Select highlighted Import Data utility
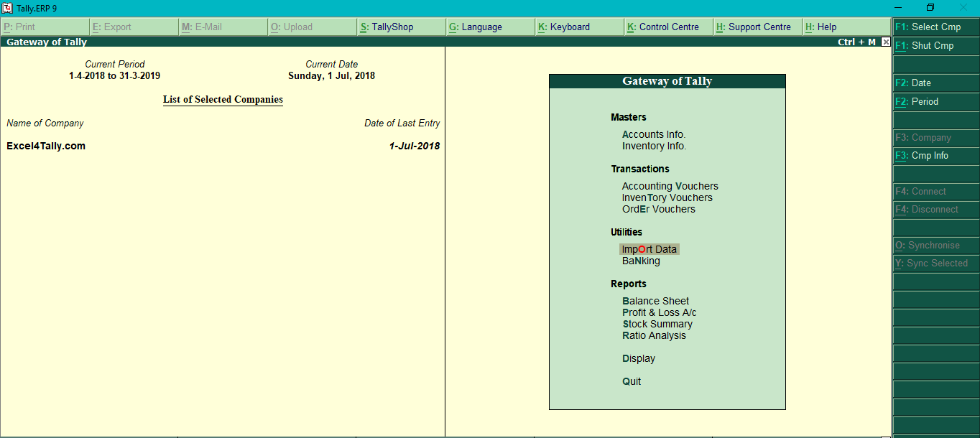The width and height of the screenshot is (980, 438). pos(650,249)
